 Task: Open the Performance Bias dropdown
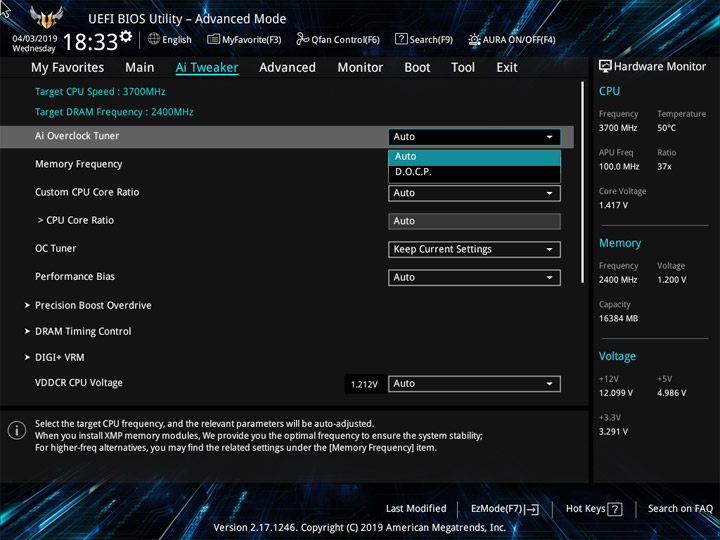click(x=474, y=277)
